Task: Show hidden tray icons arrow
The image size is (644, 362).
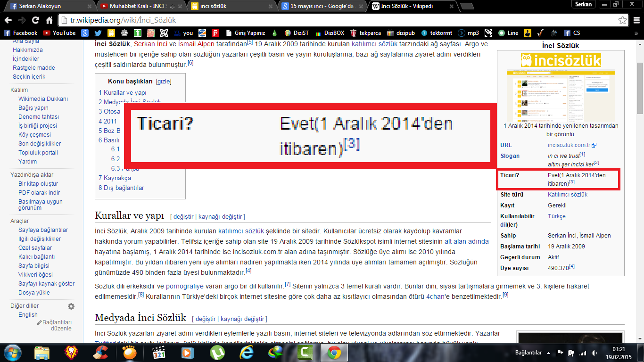Action: point(548,353)
